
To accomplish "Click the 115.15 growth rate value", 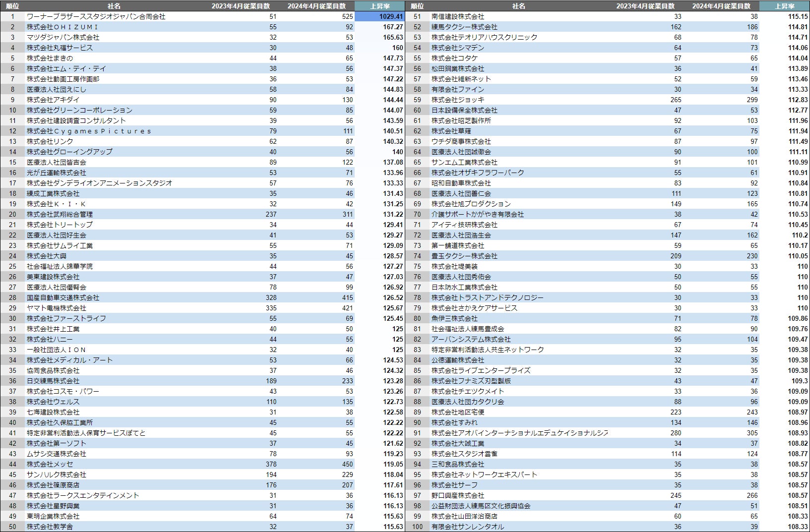I will tap(798, 16).
